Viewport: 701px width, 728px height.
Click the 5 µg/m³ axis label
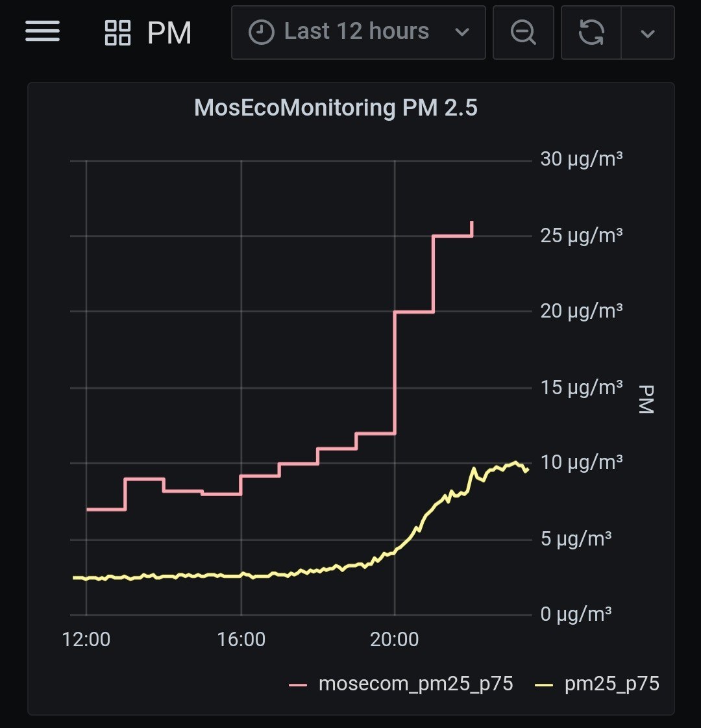tap(576, 539)
